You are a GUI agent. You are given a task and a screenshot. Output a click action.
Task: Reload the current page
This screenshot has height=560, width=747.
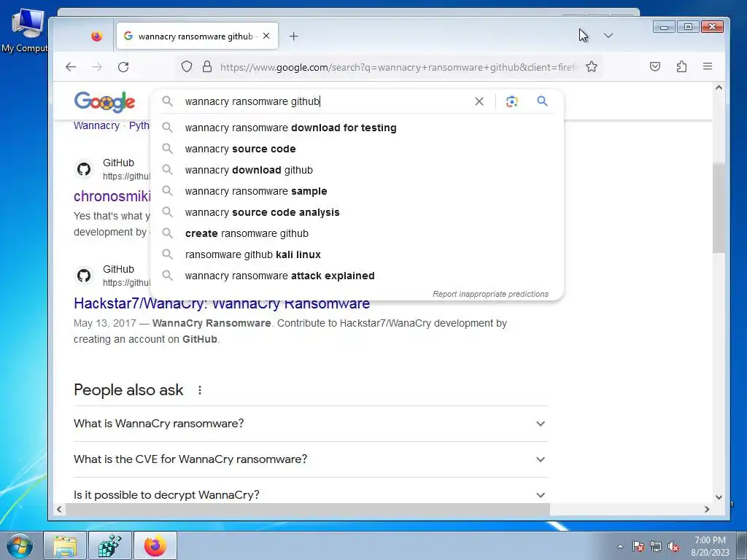(x=123, y=66)
